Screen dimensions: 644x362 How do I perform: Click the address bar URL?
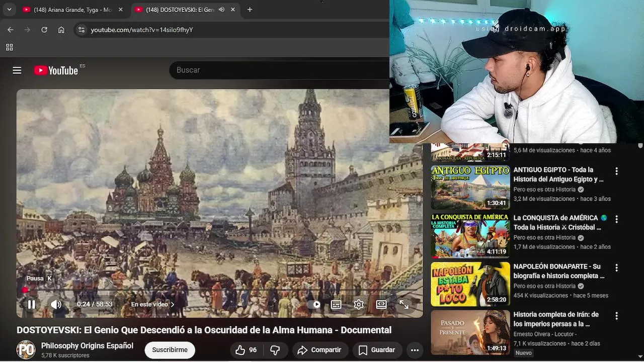[x=142, y=30]
